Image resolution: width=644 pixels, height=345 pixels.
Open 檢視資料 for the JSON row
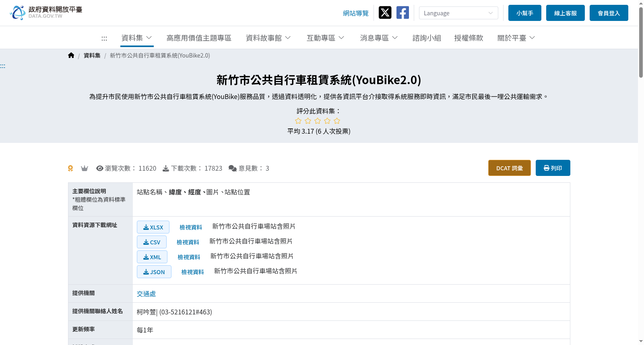(x=193, y=272)
